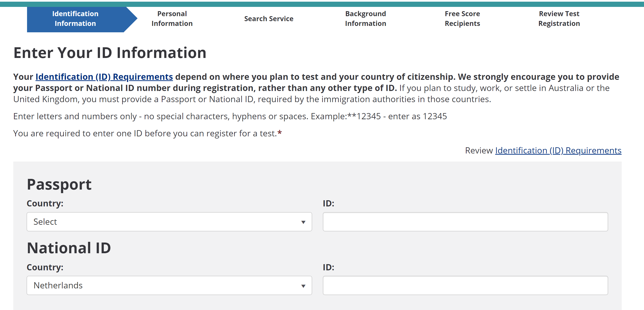Click the Passport dropdown arrow icon
This screenshot has width=644, height=310.
click(303, 222)
